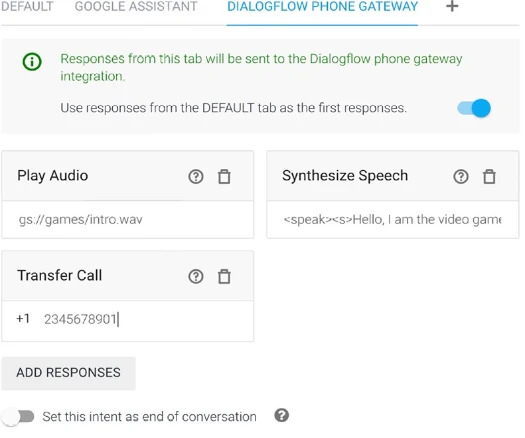Click the Transfer Call card header

(x=128, y=276)
